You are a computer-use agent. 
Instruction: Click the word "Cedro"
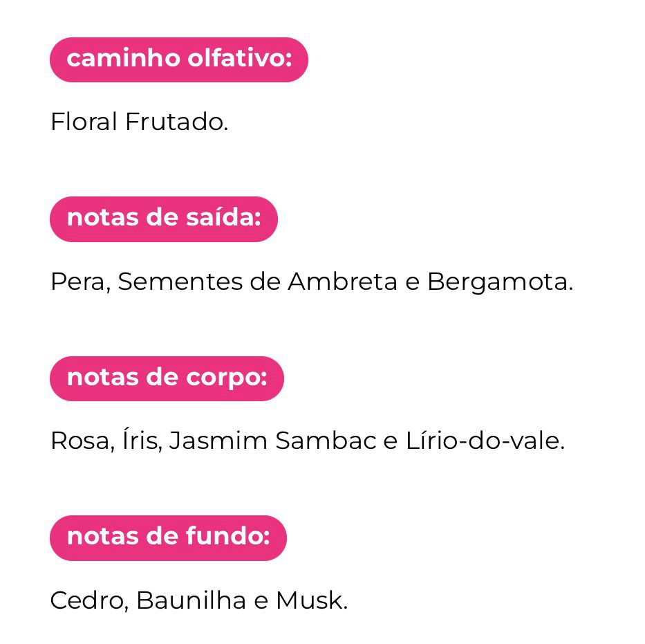click(88, 600)
